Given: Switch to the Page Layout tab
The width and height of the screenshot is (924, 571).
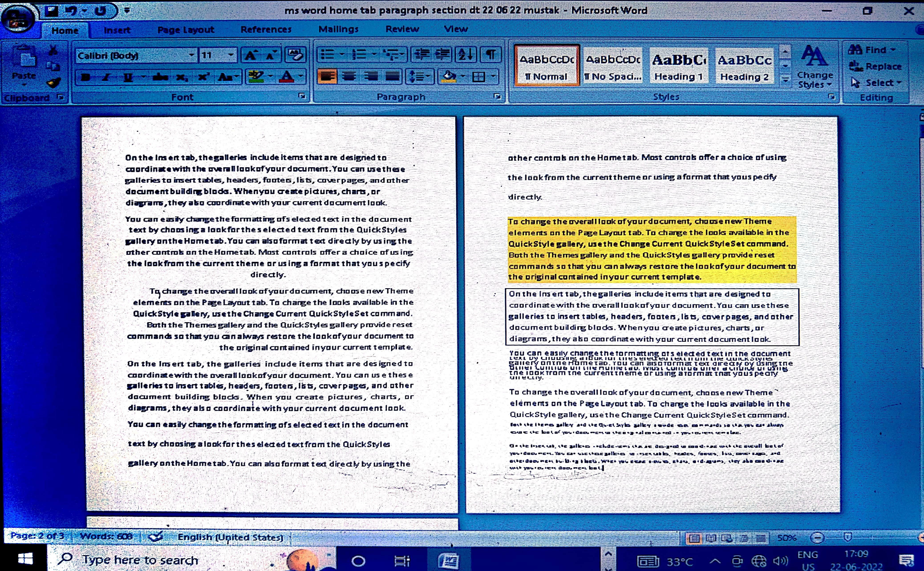Looking at the screenshot, I should coord(186,29).
